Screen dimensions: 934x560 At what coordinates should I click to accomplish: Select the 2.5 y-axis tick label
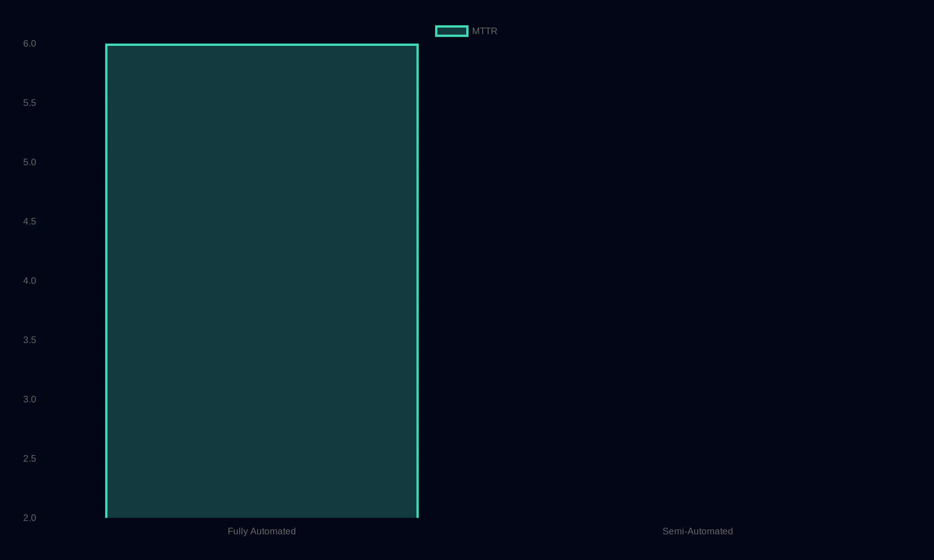tap(29, 458)
